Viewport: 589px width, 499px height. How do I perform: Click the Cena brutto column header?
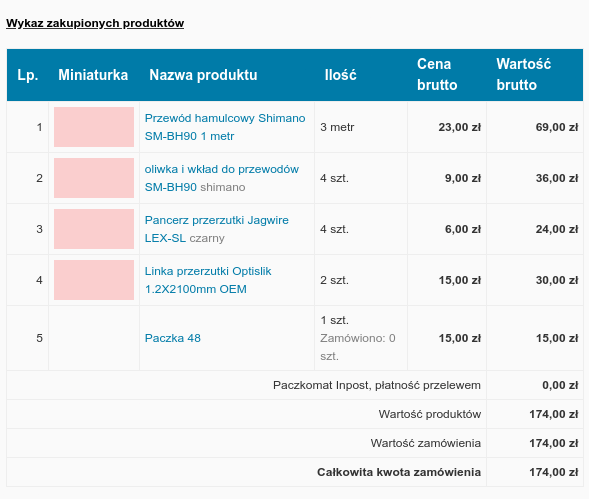[437, 74]
